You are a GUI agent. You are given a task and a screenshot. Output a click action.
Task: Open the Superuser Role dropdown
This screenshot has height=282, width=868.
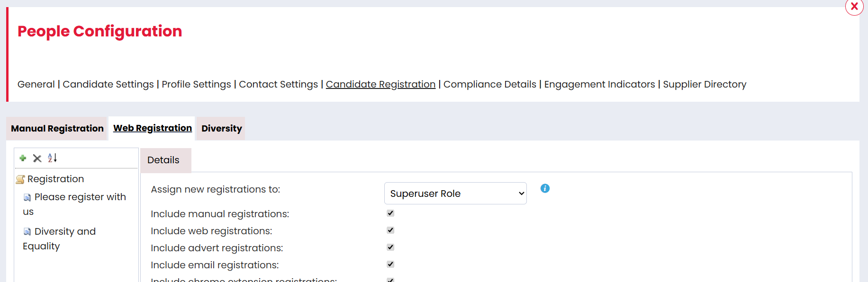click(455, 194)
